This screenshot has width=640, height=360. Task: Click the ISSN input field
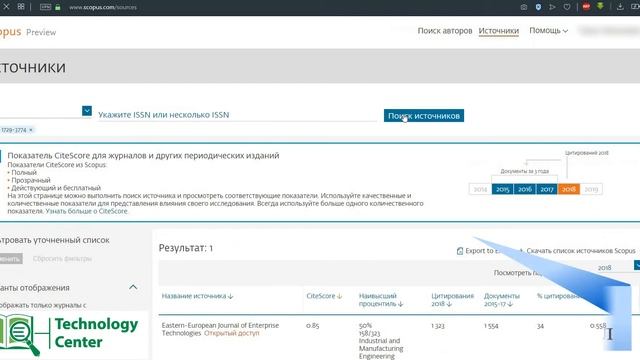click(237, 115)
